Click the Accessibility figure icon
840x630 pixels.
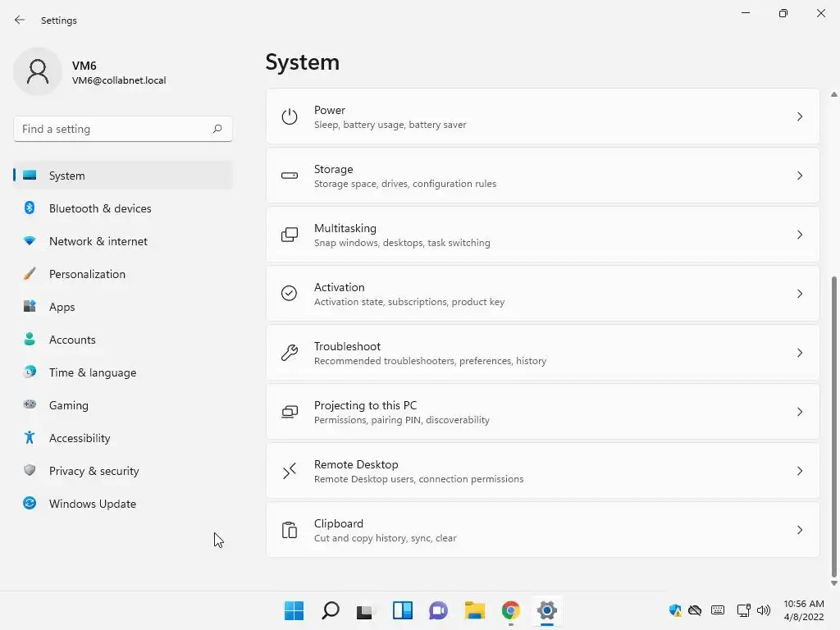30,438
